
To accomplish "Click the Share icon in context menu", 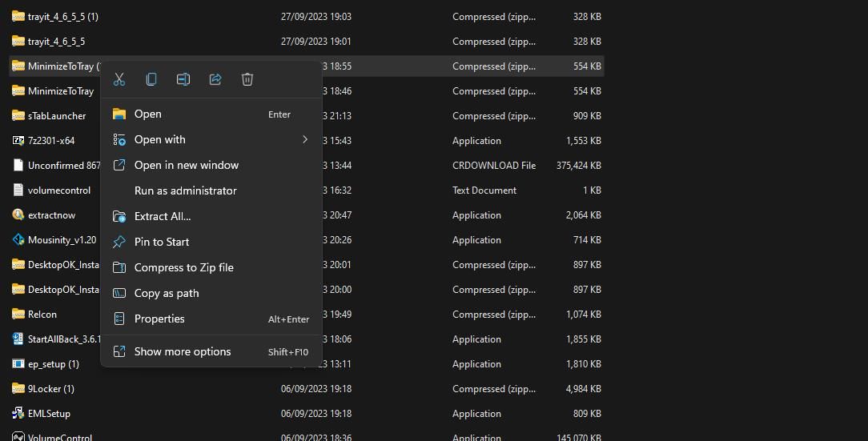I will pos(215,79).
